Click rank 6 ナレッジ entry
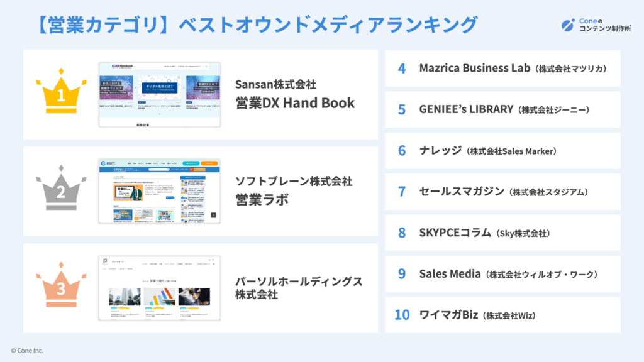Screen dimensions: 644x362 pos(502,151)
